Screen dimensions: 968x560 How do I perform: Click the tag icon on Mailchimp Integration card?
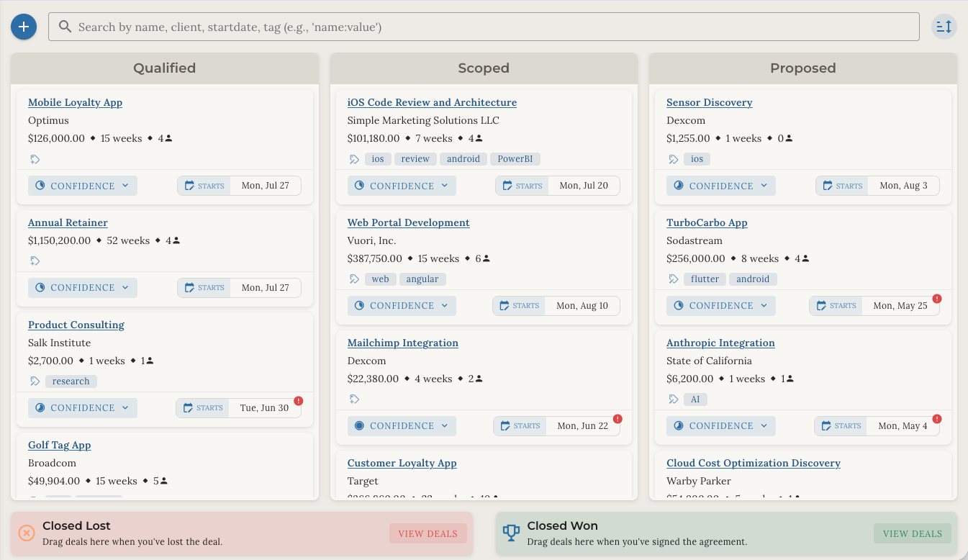coord(354,399)
